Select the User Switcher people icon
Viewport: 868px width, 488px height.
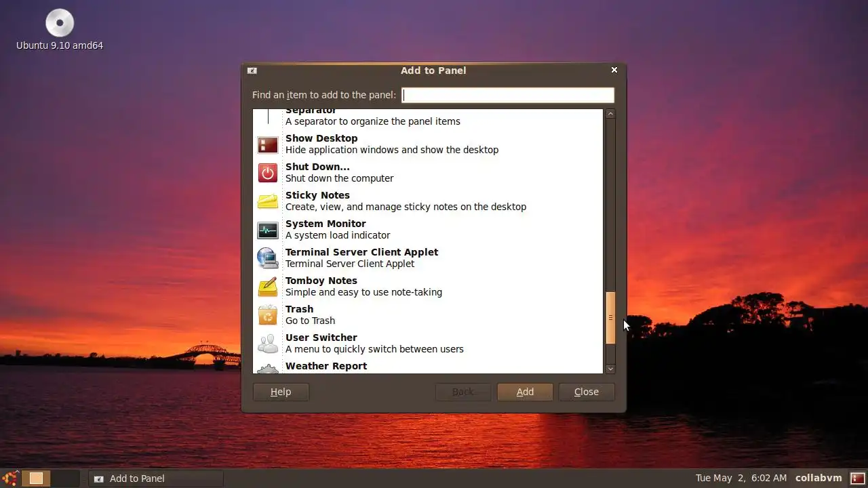click(x=268, y=344)
